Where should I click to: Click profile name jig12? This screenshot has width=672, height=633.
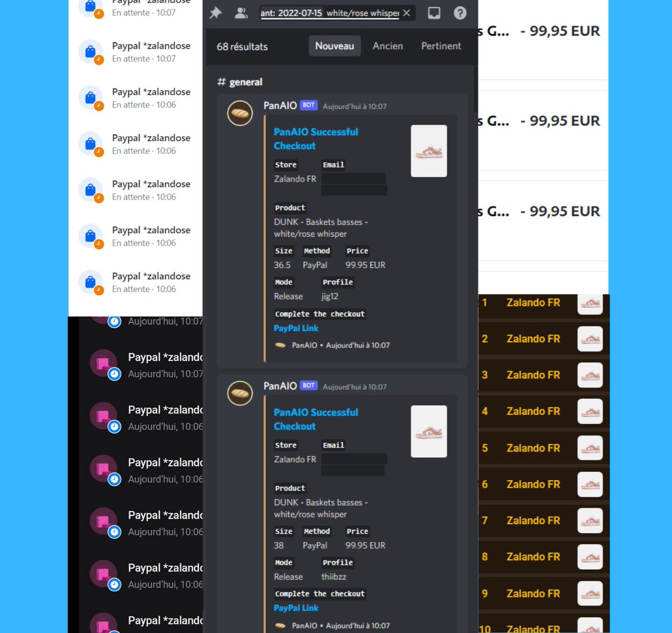tap(330, 296)
